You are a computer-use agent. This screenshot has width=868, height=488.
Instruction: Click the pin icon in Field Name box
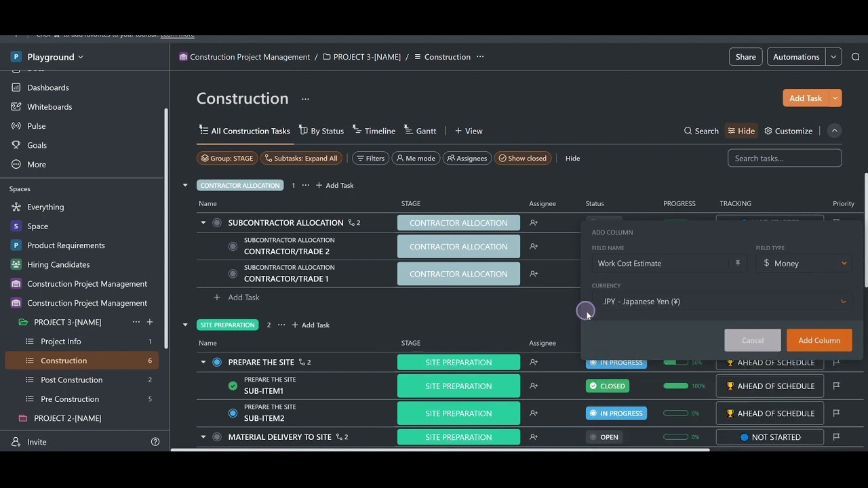pyautogui.click(x=738, y=263)
